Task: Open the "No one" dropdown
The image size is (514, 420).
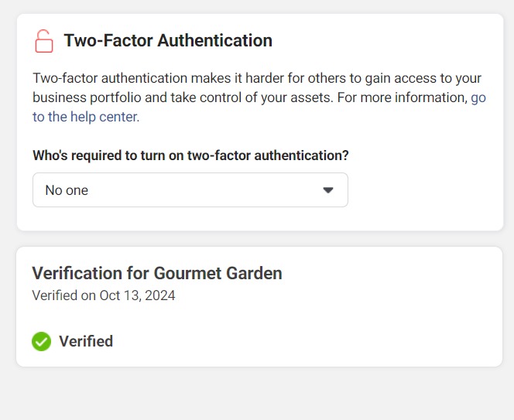Action: (190, 190)
